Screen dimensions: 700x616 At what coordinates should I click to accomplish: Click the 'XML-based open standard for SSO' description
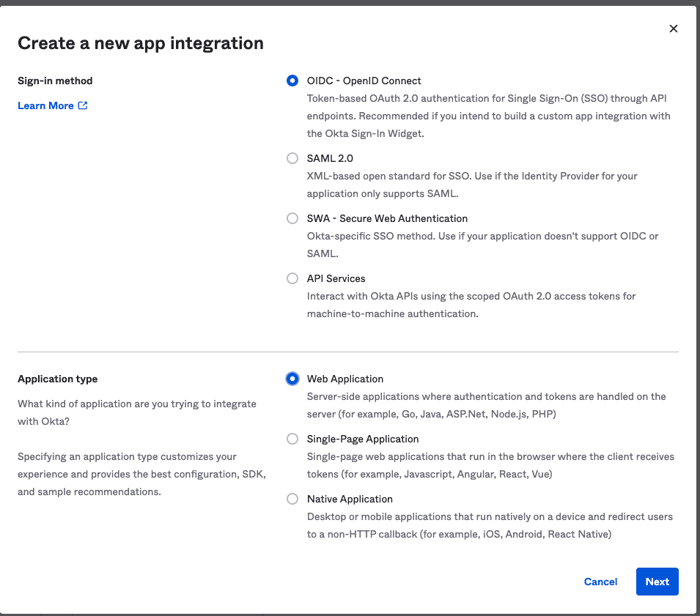(472, 185)
